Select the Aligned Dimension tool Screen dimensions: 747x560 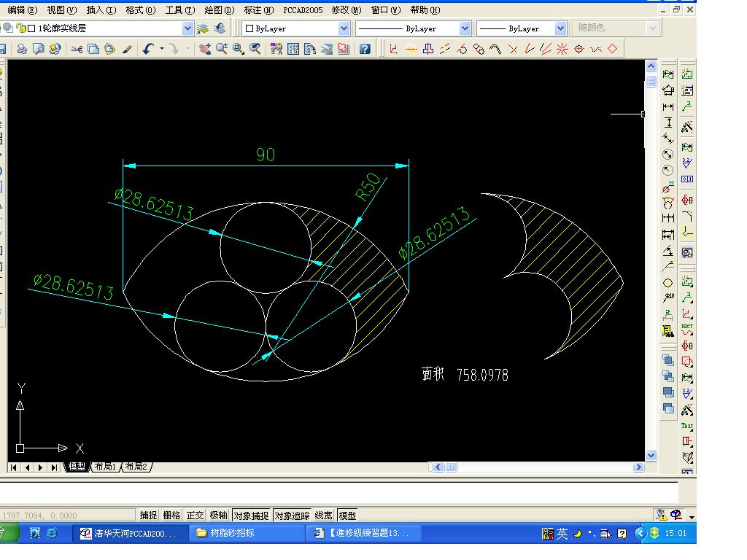coord(668,139)
